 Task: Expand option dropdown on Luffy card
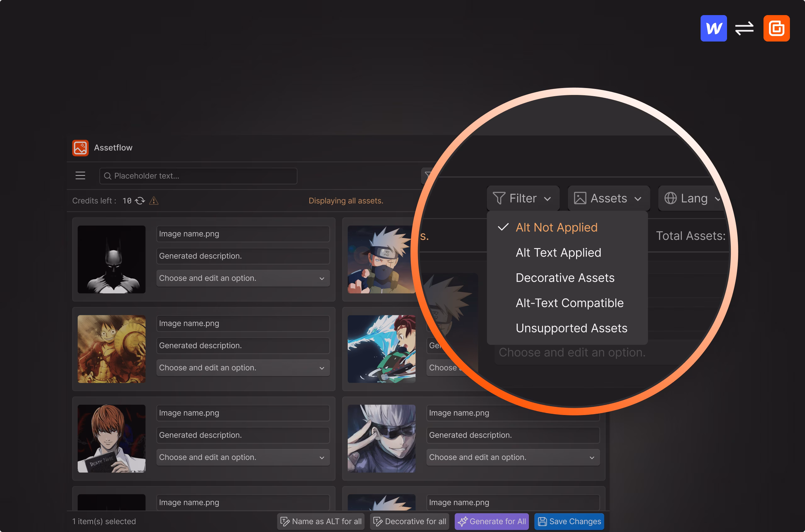click(243, 368)
